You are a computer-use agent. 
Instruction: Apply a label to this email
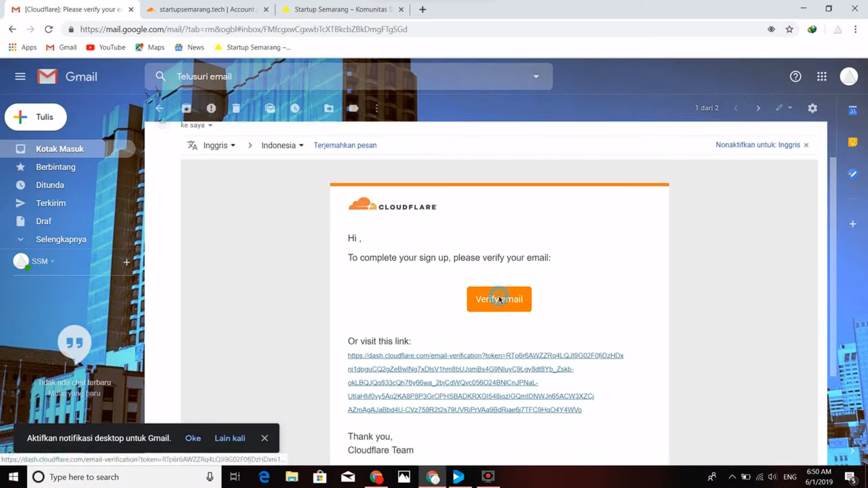pos(353,108)
